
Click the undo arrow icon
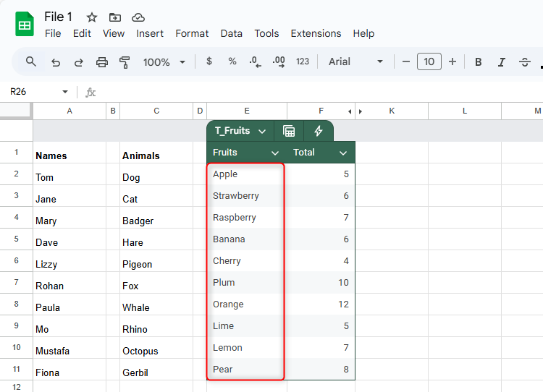(56, 62)
